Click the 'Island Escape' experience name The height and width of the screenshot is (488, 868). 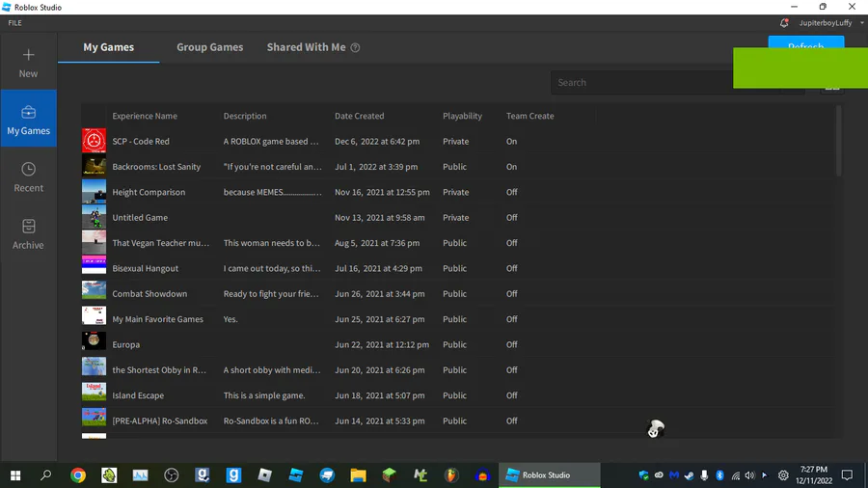pyautogui.click(x=138, y=395)
